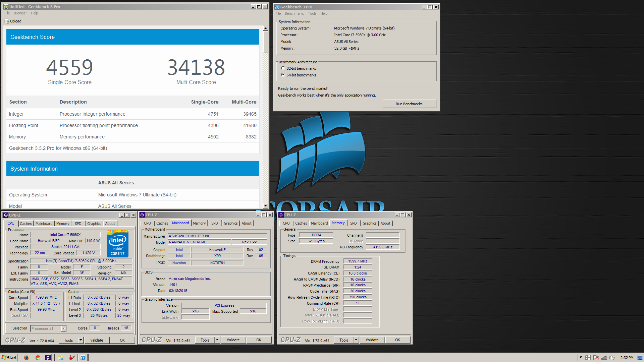Open the volume speaker tray icon

(x=612, y=358)
